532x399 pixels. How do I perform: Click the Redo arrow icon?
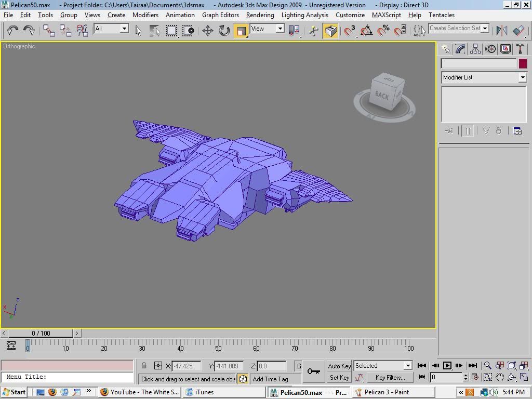click(x=29, y=31)
